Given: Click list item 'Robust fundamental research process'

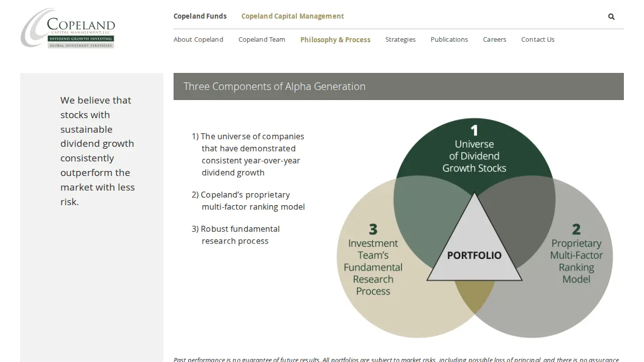Looking at the screenshot, I should click(235, 235).
